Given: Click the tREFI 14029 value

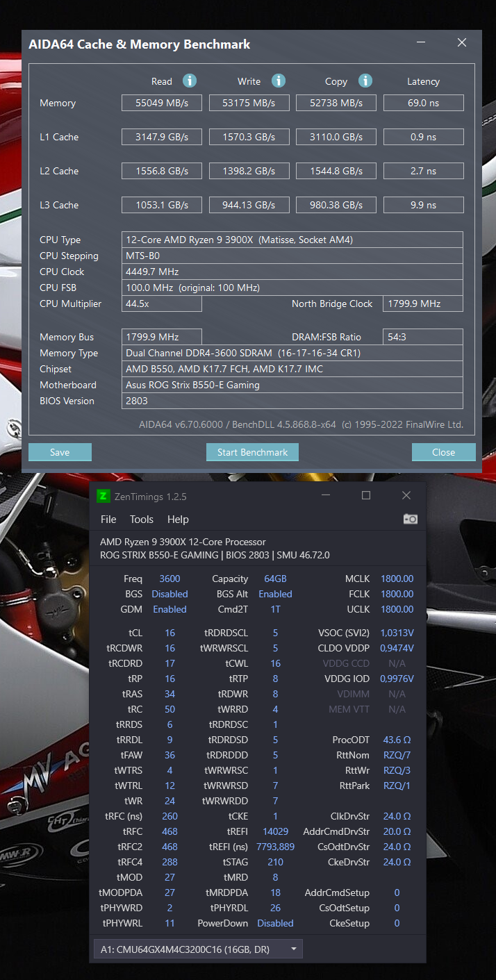Looking at the screenshot, I should pyautogui.click(x=275, y=831).
